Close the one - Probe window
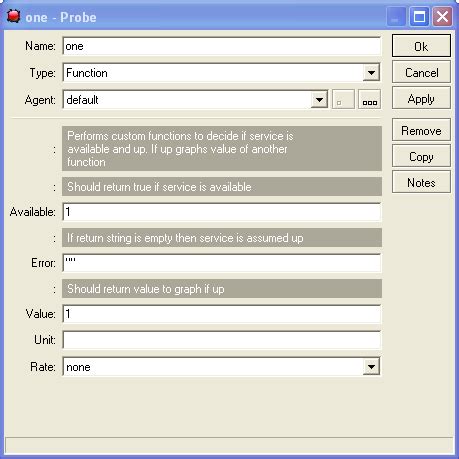 pos(442,16)
